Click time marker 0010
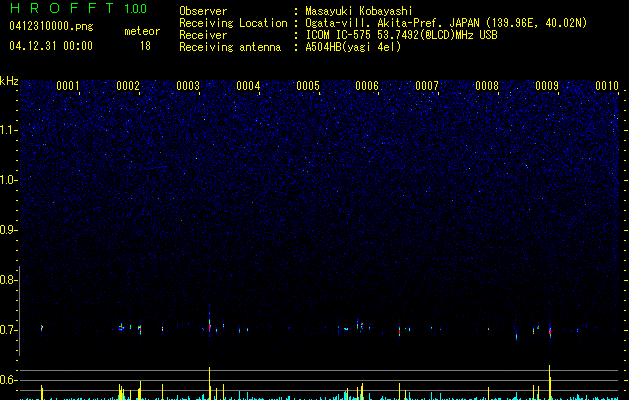Screen dimensions: 629x400 click(x=607, y=86)
